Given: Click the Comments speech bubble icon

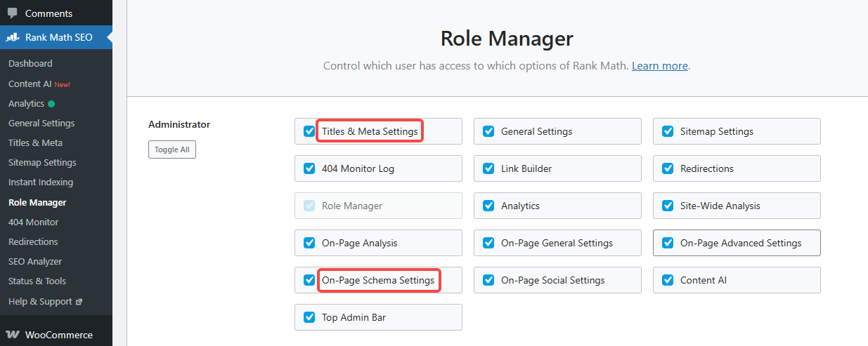Looking at the screenshot, I should click(x=13, y=13).
